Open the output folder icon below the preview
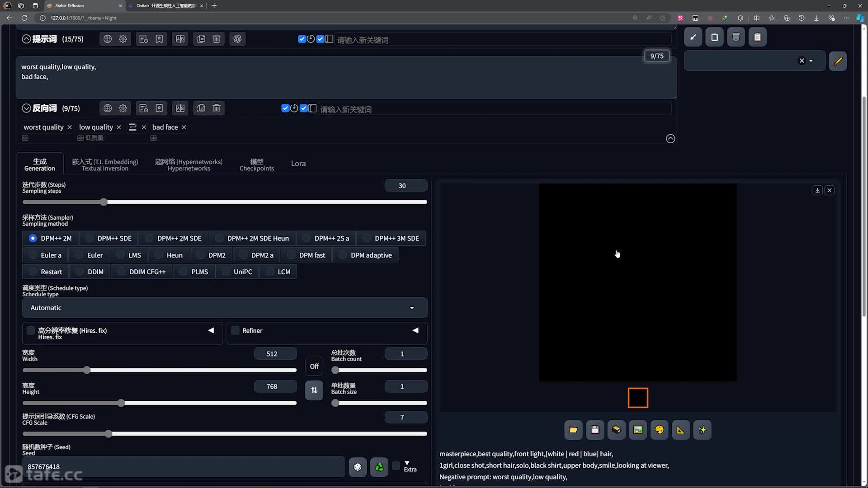The image size is (868, 488). tap(573, 430)
